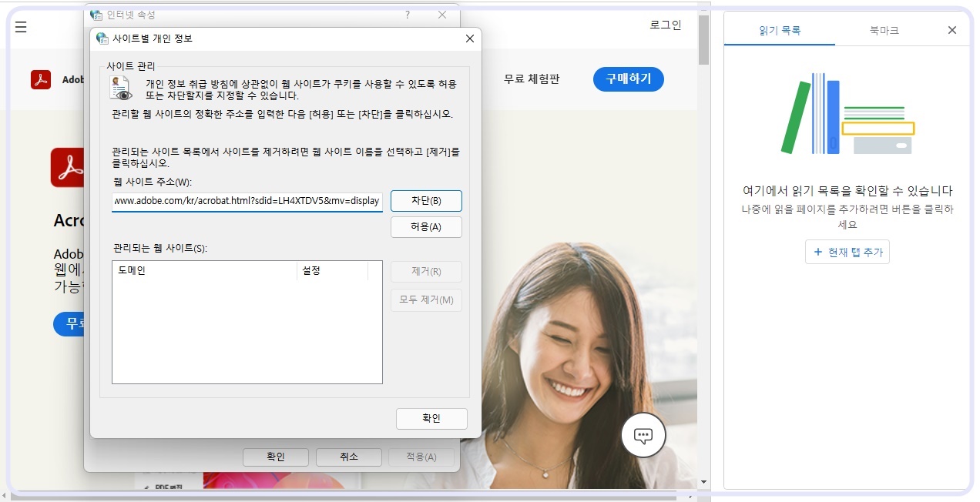980x502 pixels.
Task: Click the reading list heading text in side panel
Action: click(847, 191)
